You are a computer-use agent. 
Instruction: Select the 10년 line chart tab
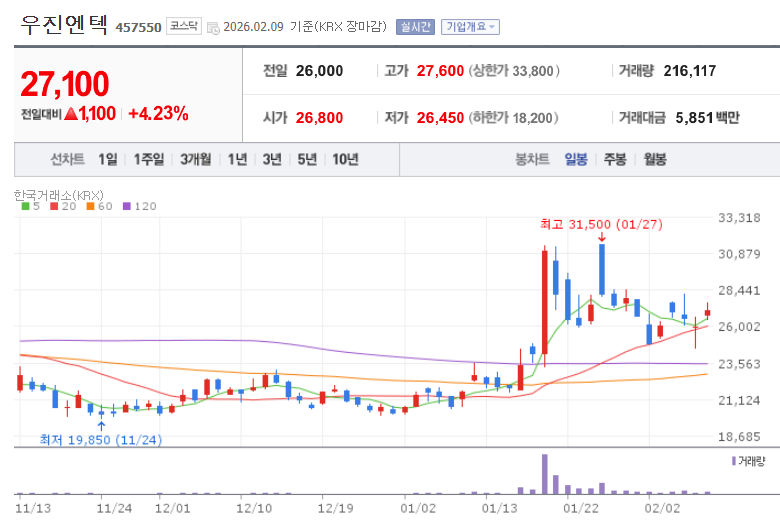point(345,159)
